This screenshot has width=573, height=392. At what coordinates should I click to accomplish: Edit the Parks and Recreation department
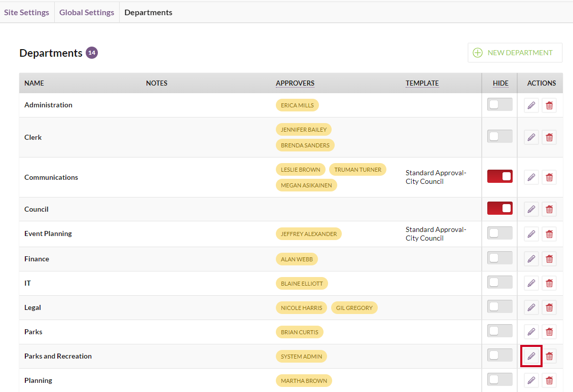(531, 356)
